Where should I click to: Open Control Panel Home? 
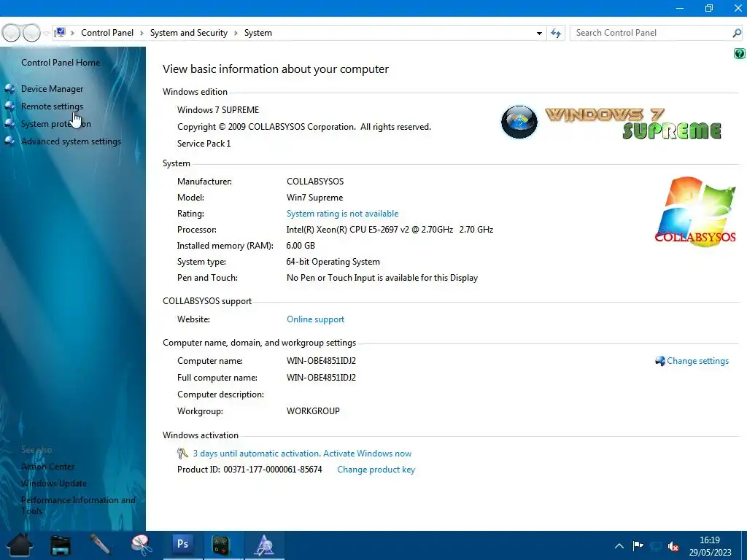(61, 63)
